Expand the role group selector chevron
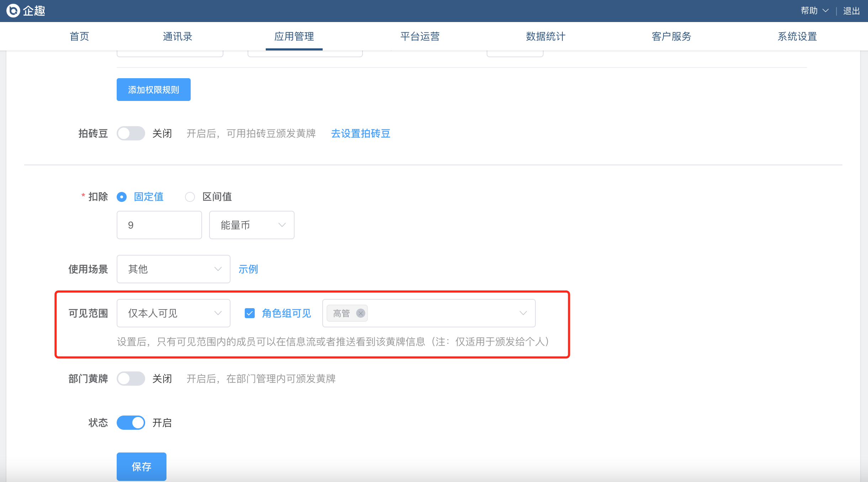The image size is (868, 482). click(x=523, y=313)
